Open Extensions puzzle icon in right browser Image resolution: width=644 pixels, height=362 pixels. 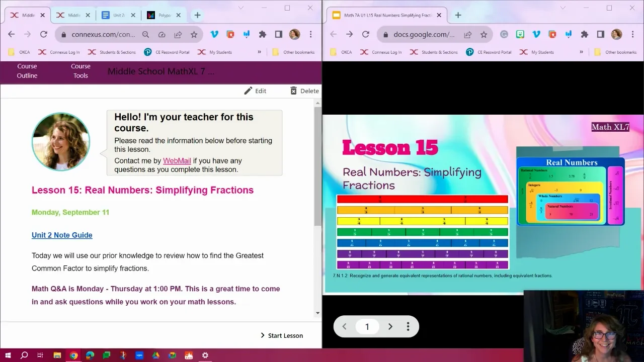coord(584,34)
